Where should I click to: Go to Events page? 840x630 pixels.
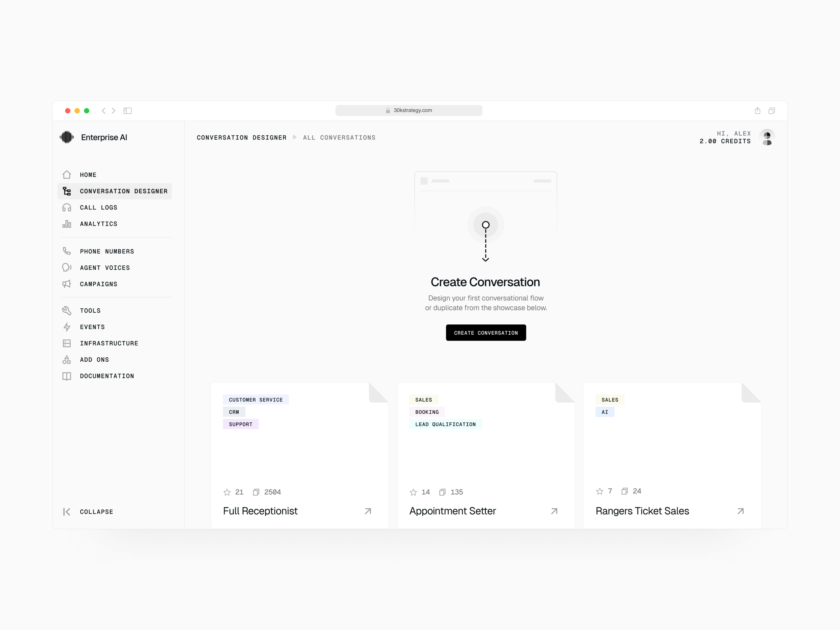[115, 327]
